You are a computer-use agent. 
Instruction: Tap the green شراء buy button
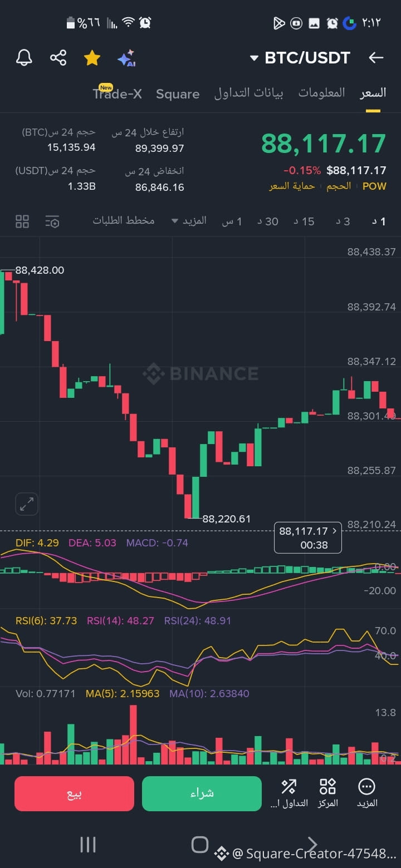click(202, 793)
